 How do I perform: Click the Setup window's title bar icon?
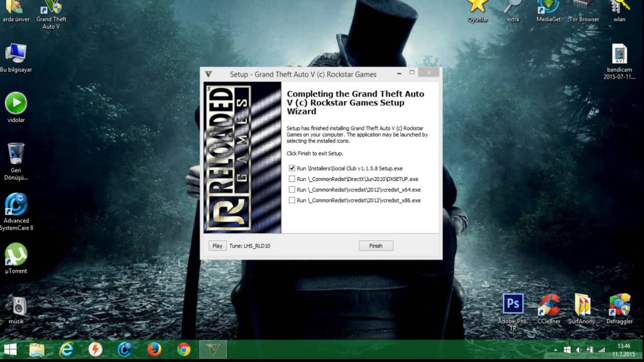tap(208, 74)
